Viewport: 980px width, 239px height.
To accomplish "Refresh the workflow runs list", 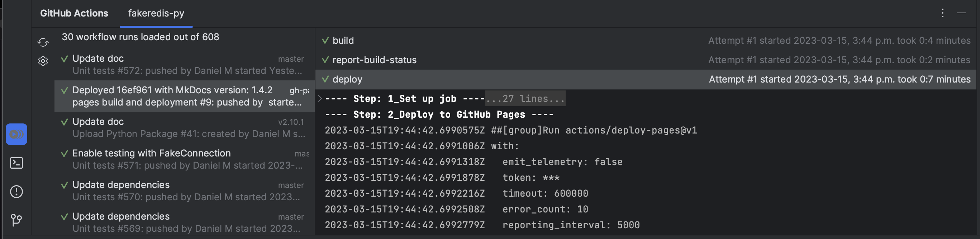I will pyautogui.click(x=43, y=42).
